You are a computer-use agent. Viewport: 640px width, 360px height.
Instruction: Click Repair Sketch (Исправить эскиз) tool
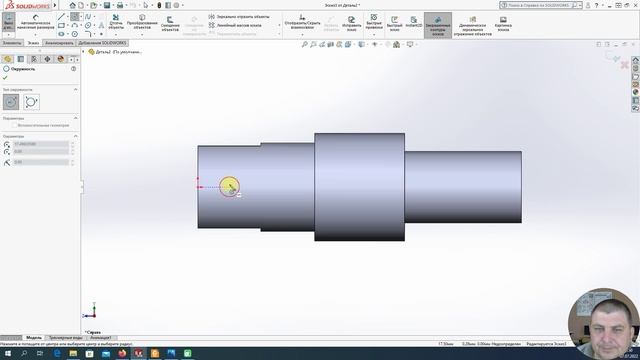tap(351, 24)
